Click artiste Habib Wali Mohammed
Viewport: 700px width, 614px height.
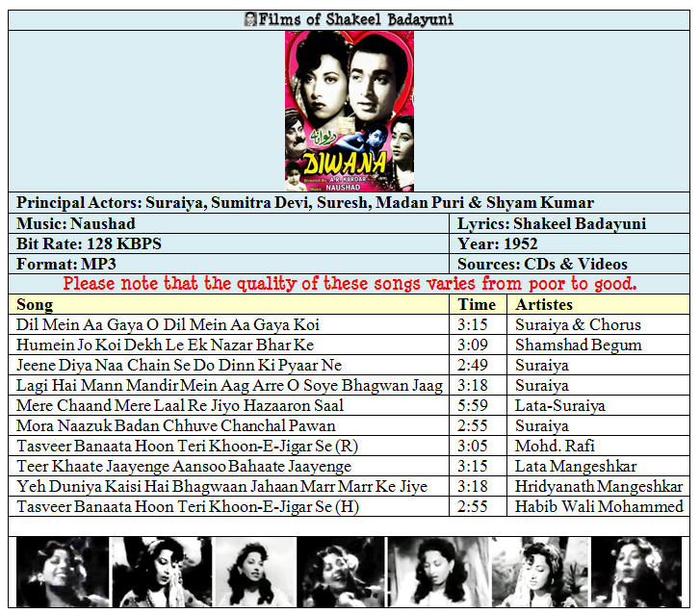coord(599,507)
